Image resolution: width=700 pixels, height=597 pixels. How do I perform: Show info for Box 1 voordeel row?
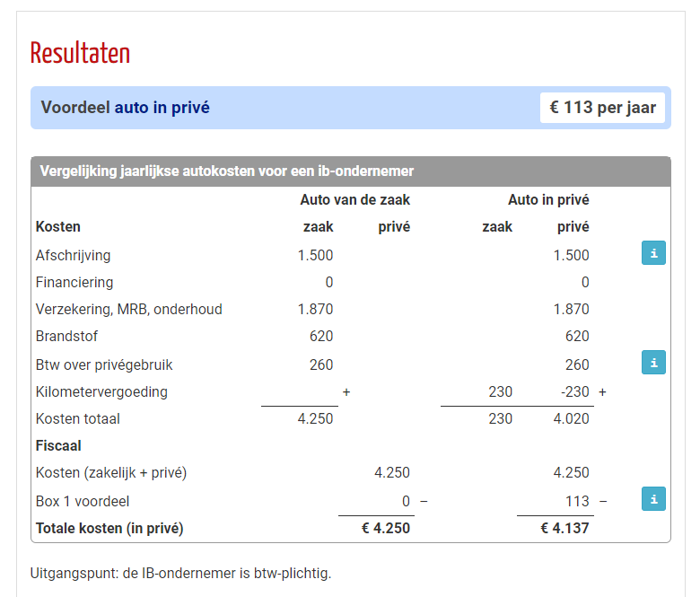tap(653, 499)
